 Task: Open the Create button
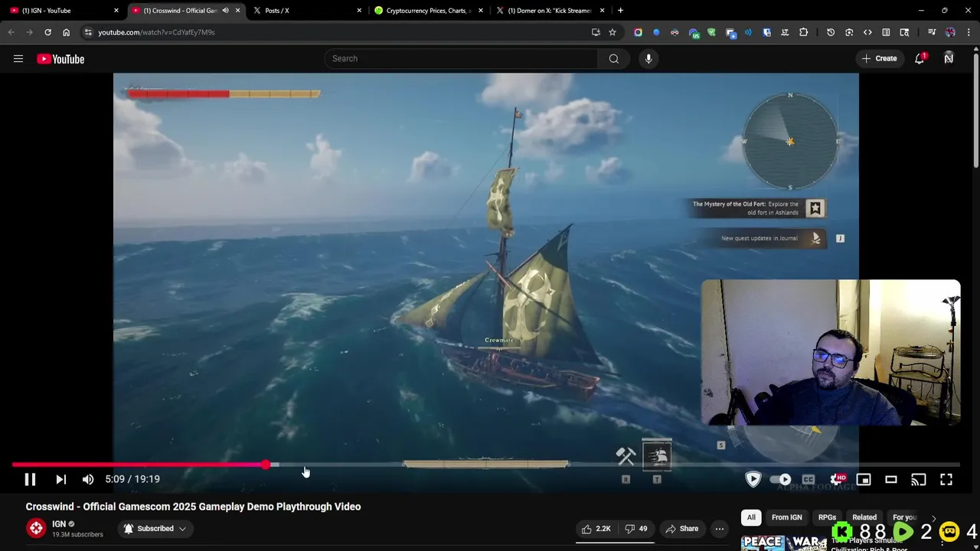(879, 59)
